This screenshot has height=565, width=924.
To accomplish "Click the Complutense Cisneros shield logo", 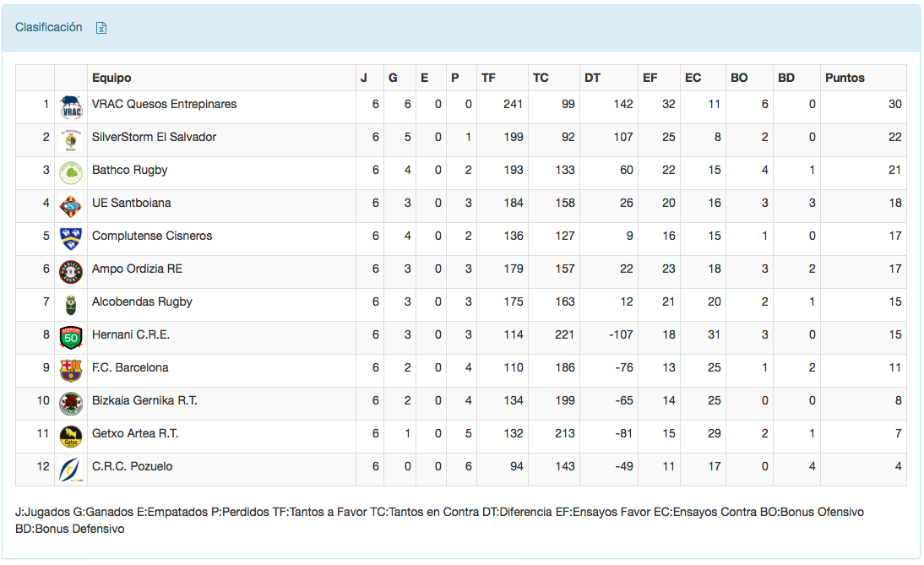I will [x=71, y=240].
